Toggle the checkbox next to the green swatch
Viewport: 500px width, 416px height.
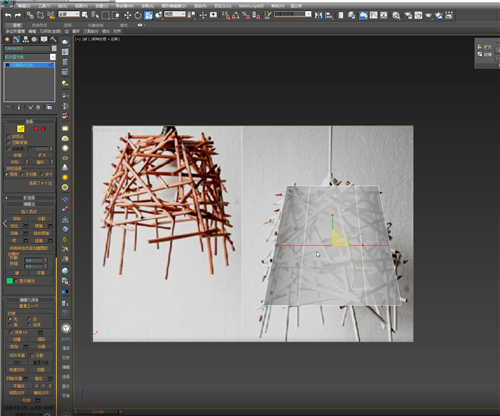click(16, 281)
